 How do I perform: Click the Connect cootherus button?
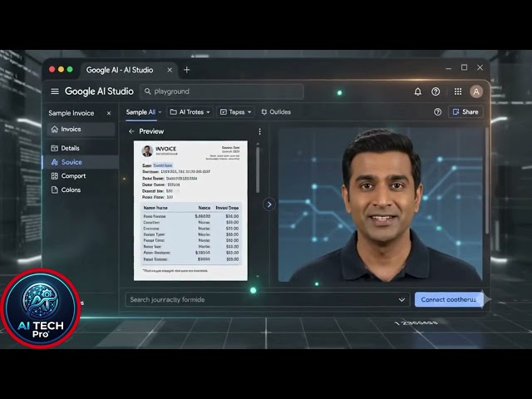(x=449, y=300)
